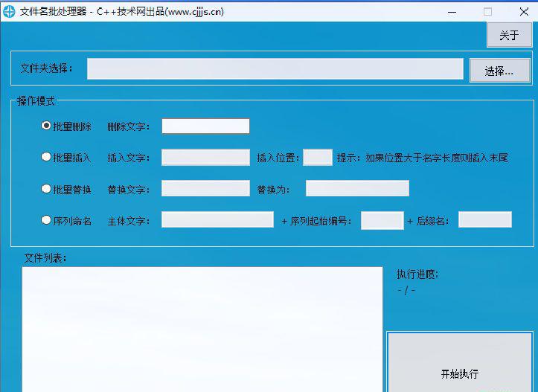Click the 插入文字 input box
The image size is (538, 392).
point(205,158)
